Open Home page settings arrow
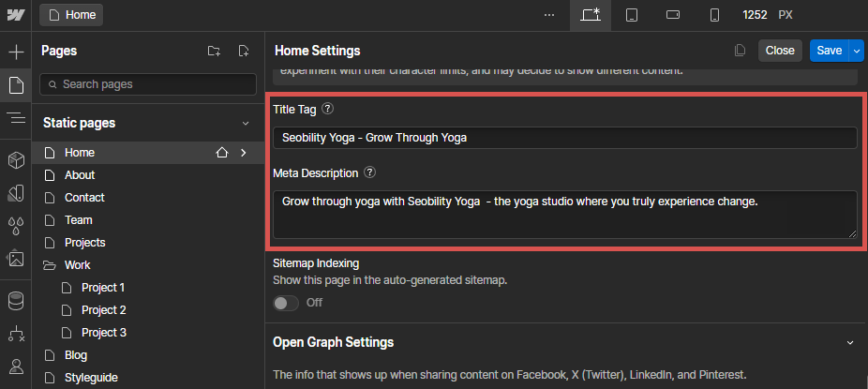Screen dimensions: 868x389 coord(244,153)
